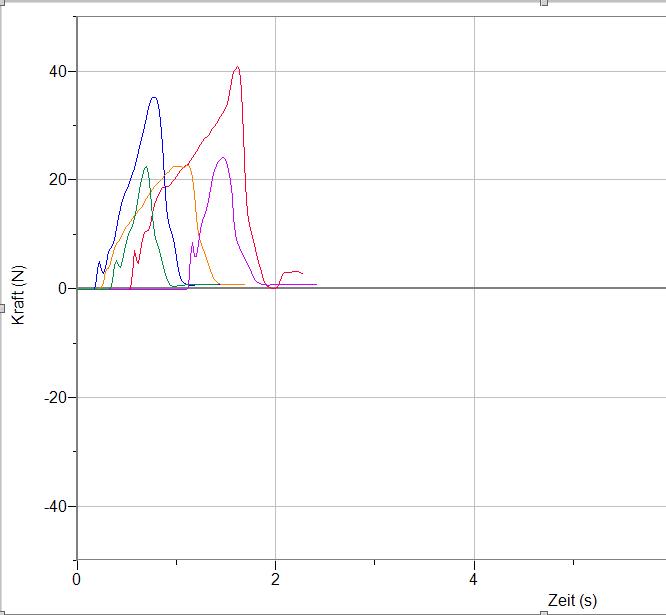Click the 4 tick label on x-axis

click(473, 579)
